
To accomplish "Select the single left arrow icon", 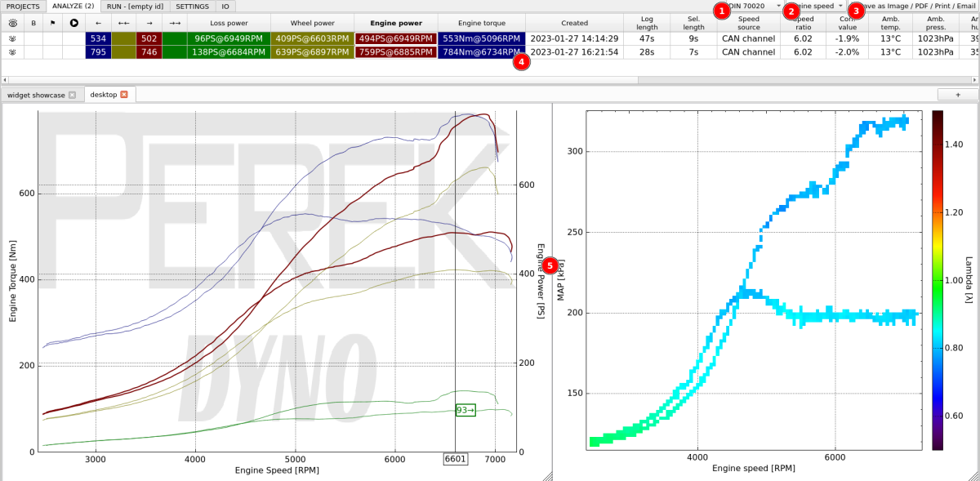I will point(98,23).
